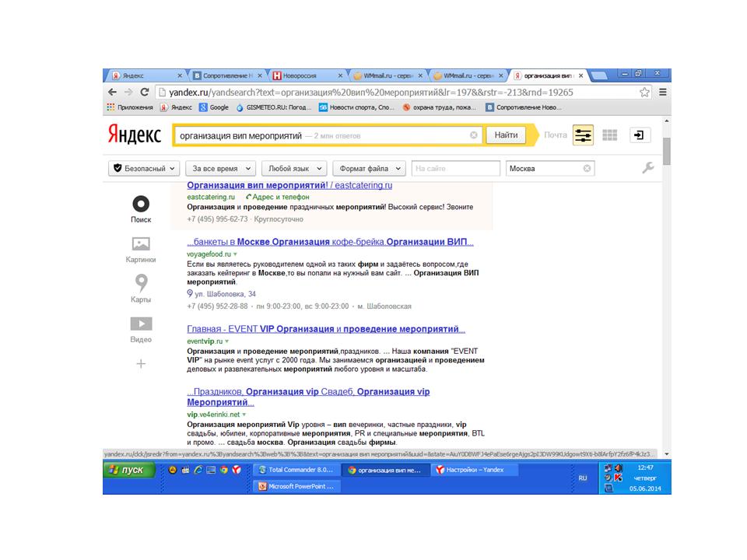
Task: Click the page scrollbar thumb
Action: 667,152
